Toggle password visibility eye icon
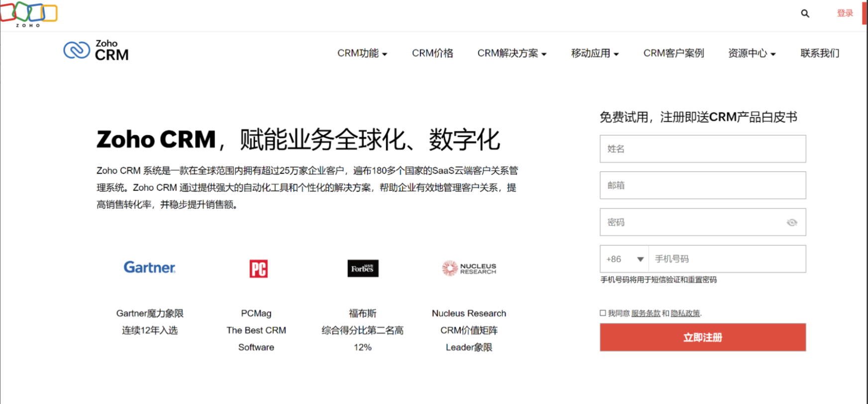 (x=791, y=222)
